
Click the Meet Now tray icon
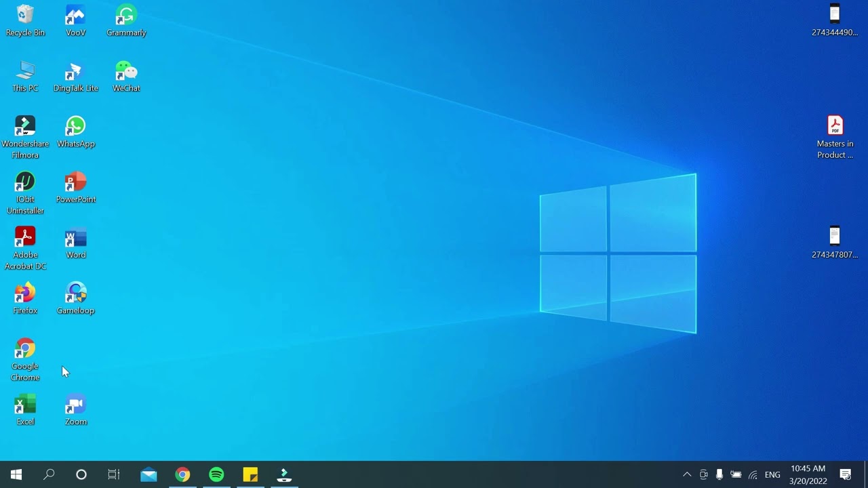click(x=703, y=474)
